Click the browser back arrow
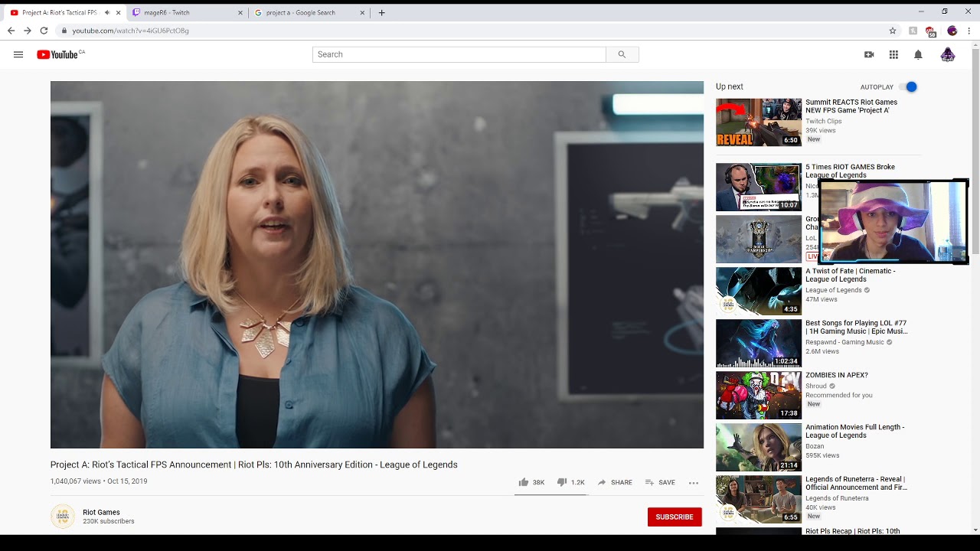 (11, 31)
